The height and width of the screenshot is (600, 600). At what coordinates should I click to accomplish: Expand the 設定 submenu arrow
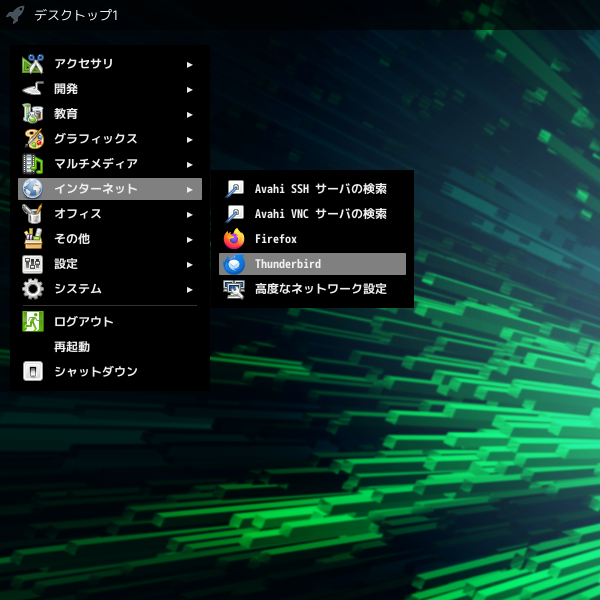click(x=189, y=264)
